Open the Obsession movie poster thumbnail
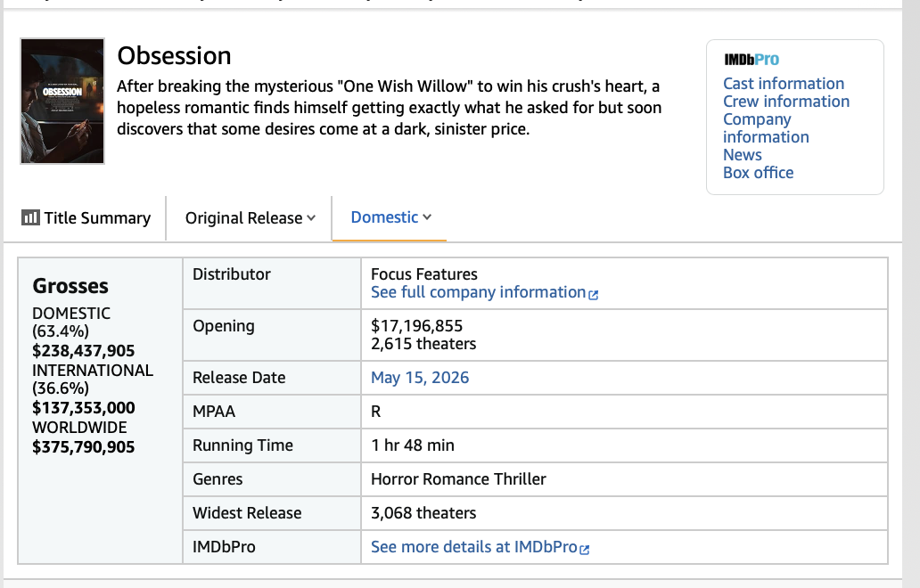 (x=62, y=101)
